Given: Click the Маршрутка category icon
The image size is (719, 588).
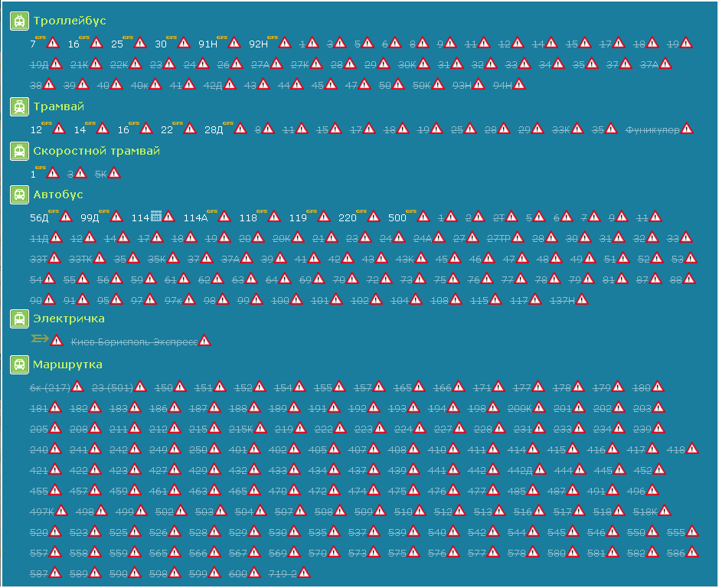Looking at the screenshot, I should tap(19, 364).
